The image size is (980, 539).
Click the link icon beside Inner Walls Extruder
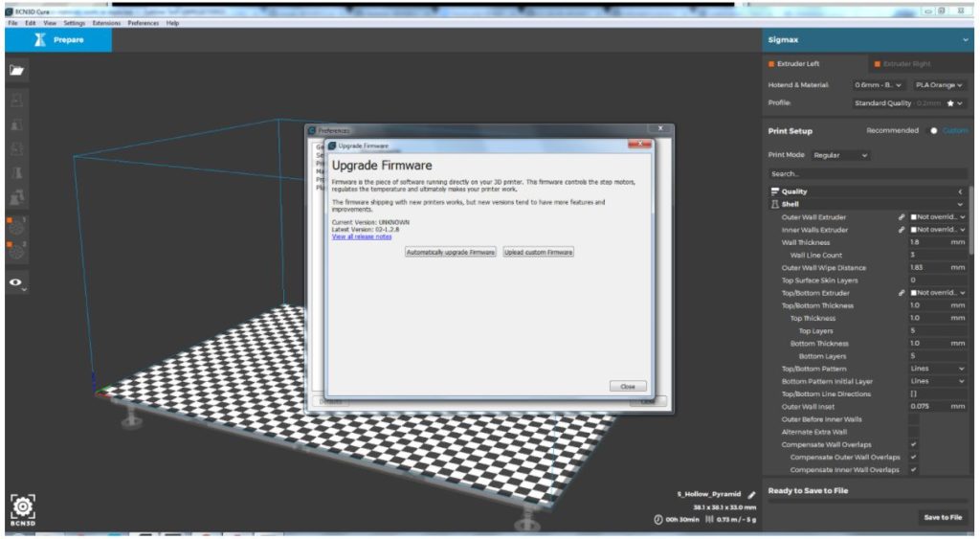point(902,230)
